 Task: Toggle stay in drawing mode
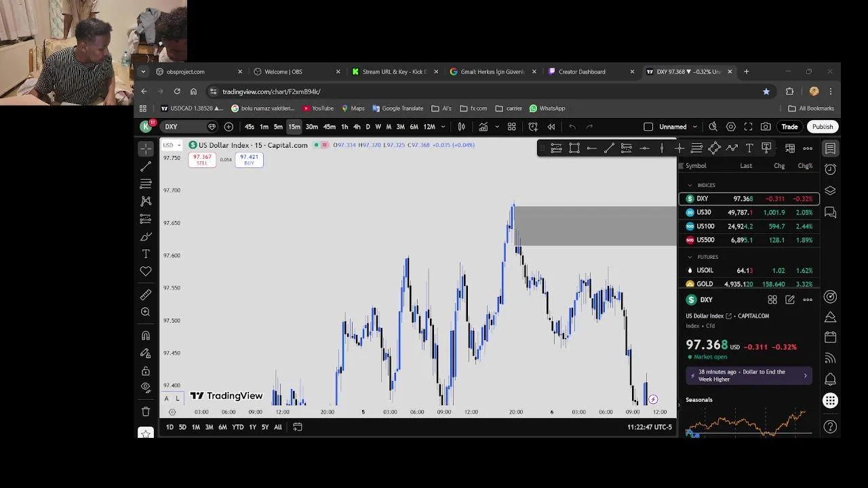(146, 353)
